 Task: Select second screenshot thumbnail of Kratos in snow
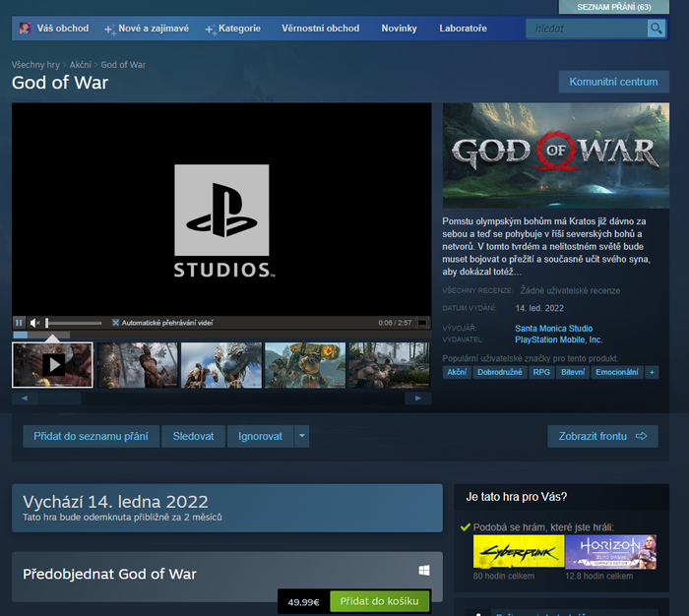(137, 365)
